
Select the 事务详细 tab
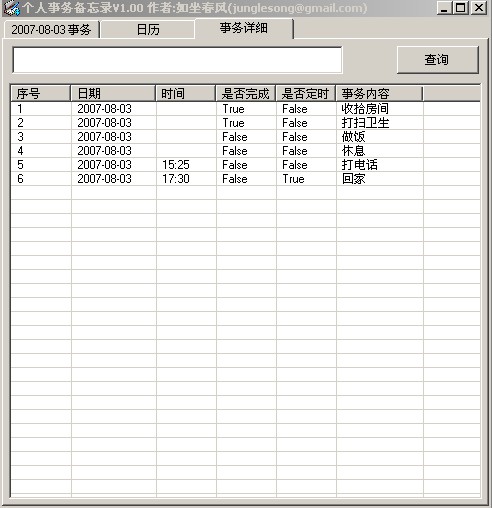coord(244,28)
